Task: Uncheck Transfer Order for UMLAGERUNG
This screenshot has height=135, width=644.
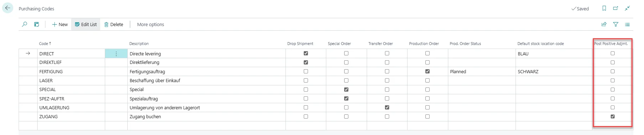Action: click(x=387, y=107)
